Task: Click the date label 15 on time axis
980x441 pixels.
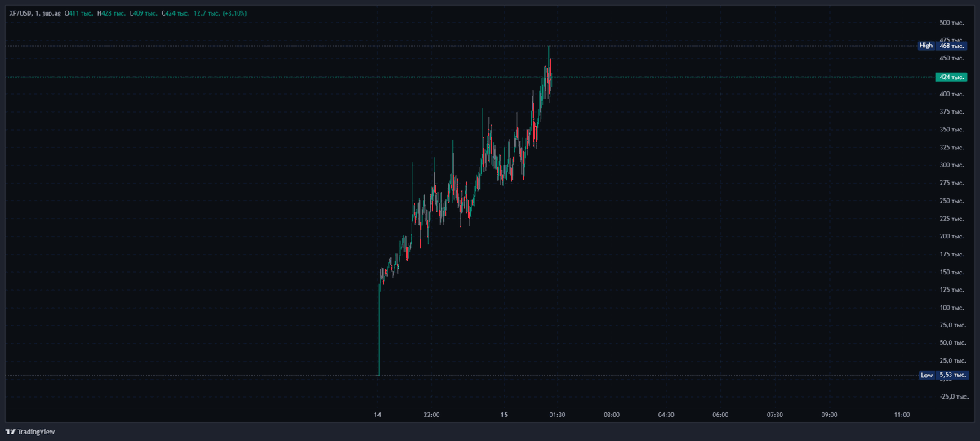Action: pos(504,416)
